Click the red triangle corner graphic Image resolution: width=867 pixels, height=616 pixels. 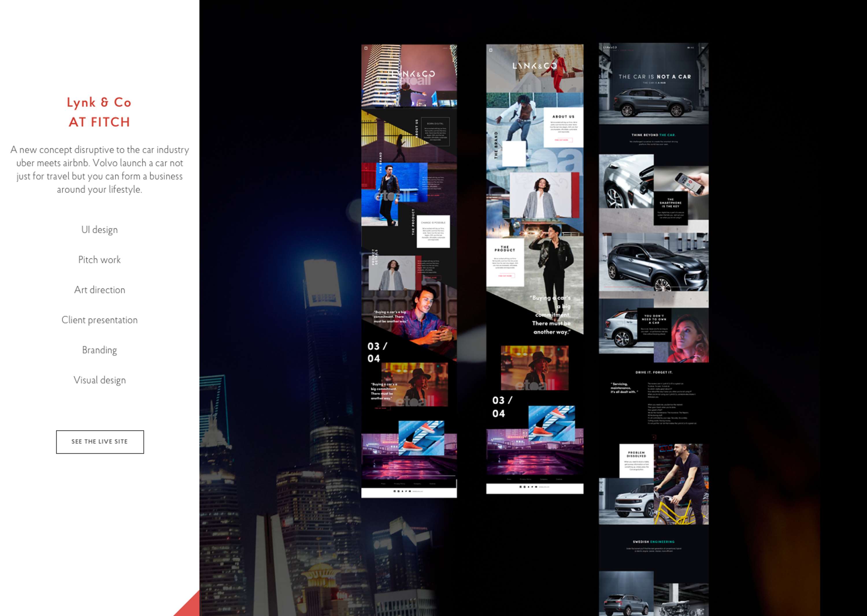click(189, 606)
